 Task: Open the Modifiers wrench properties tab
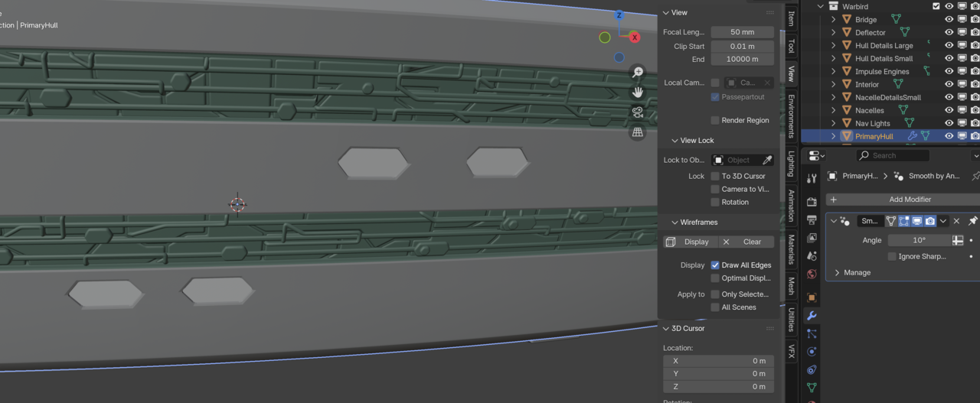[812, 315]
